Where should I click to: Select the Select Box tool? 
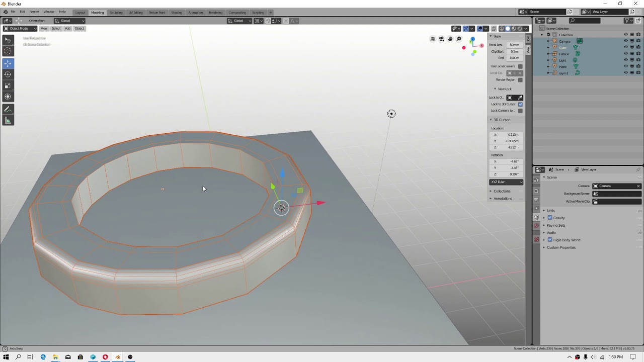(x=8, y=40)
